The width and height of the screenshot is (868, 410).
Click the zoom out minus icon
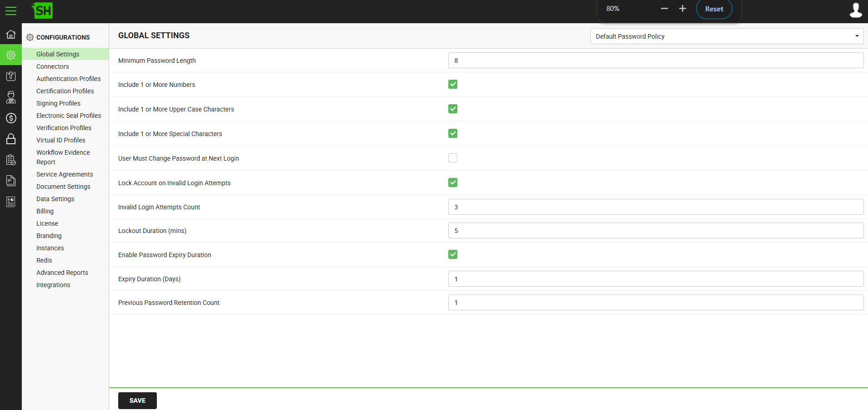tap(664, 9)
